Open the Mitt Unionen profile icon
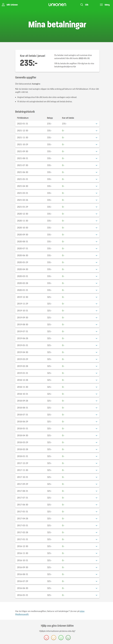The width and height of the screenshot is (113, 644). pos(3,5)
